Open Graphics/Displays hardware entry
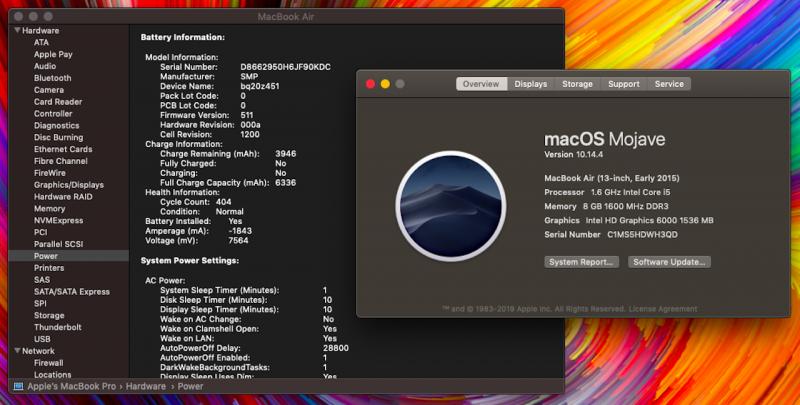Viewport: 800px width, 405px height. pyautogui.click(x=69, y=185)
